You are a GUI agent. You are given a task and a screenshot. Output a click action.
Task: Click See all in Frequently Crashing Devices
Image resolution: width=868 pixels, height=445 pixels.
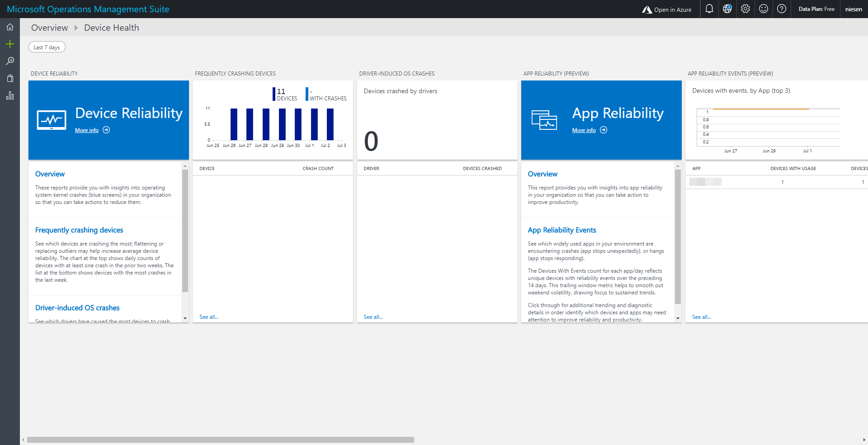209,317
